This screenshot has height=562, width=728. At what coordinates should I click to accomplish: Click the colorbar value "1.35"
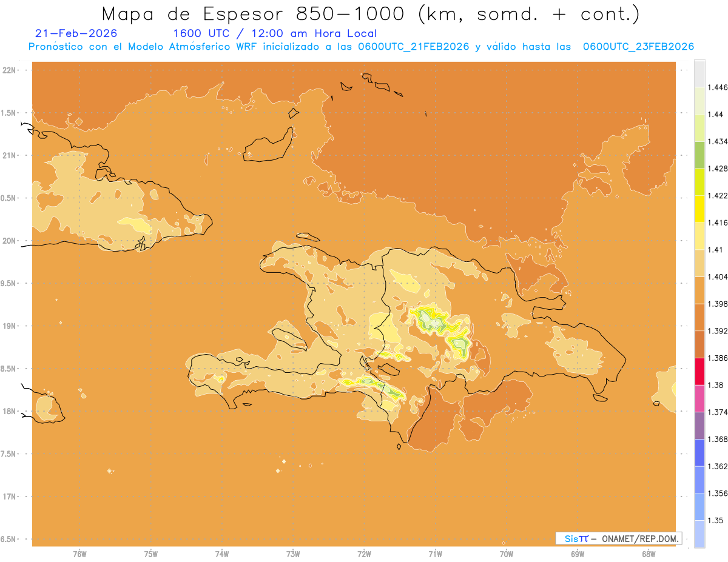pos(716,520)
